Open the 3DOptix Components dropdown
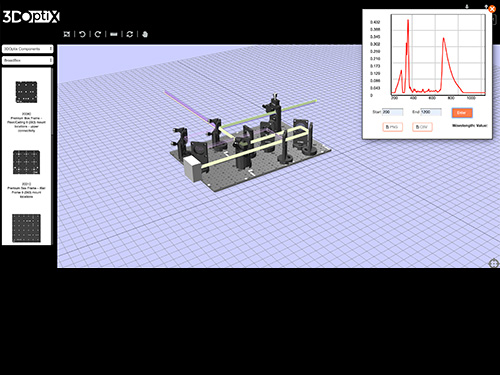This screenshot has height=375, width=500. tap(28, 49)
